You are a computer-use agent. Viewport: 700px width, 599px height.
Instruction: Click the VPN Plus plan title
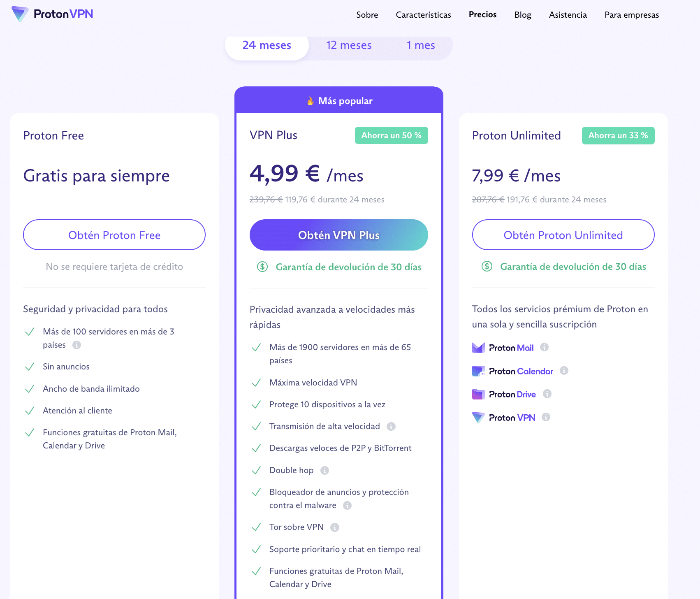tap(274, 135)
